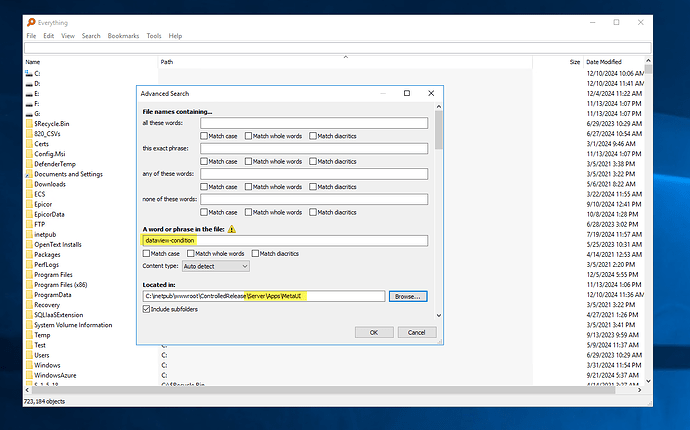Select the E: drive icon
This screenshot has height=430, width=690.
[29, 94]
